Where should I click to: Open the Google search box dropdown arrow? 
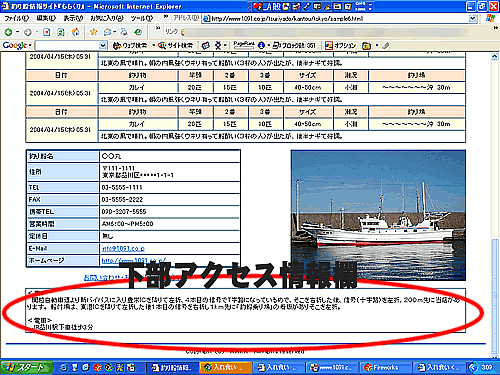(x=103, y=45)
